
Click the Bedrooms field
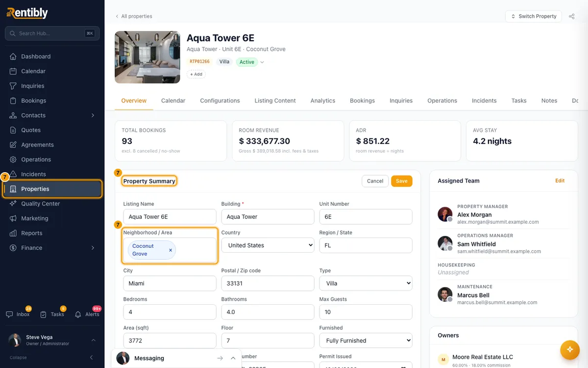pos(170,312)
